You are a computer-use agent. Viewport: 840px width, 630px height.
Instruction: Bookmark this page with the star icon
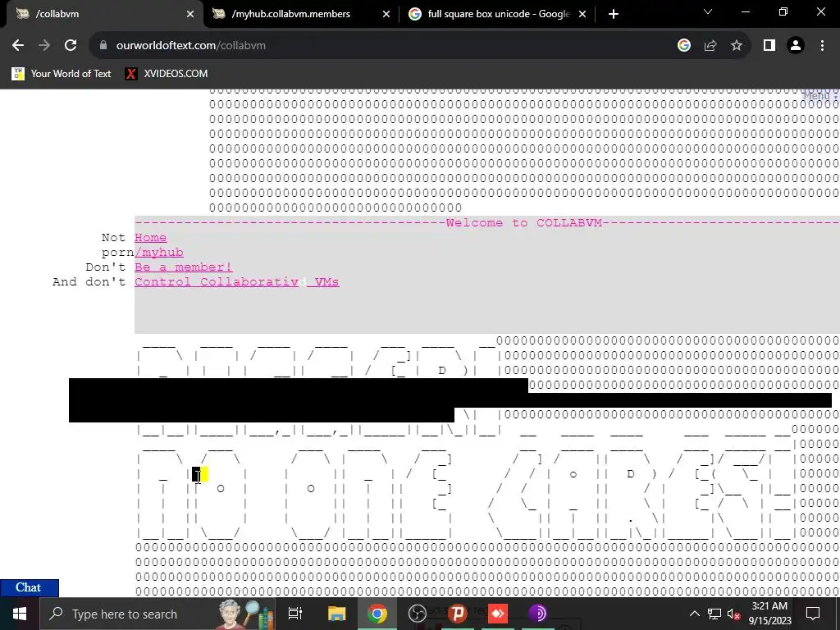tap(737, 46)
